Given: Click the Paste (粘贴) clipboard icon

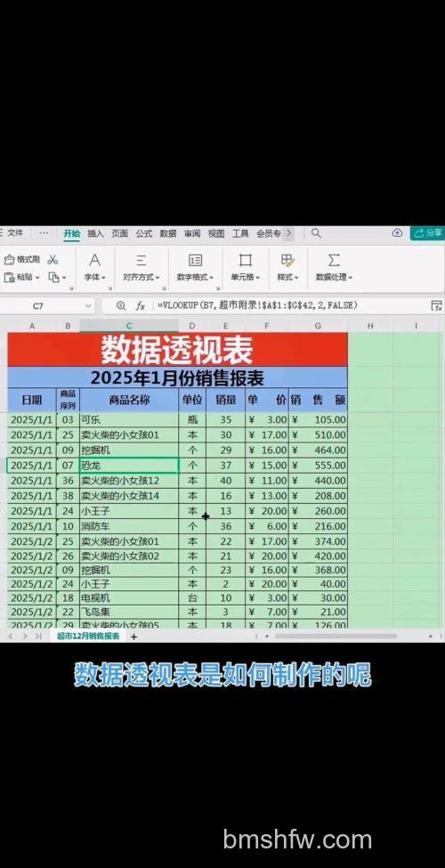Looking at the screenshot, I should pyautogui.click(x=9, y=278).
